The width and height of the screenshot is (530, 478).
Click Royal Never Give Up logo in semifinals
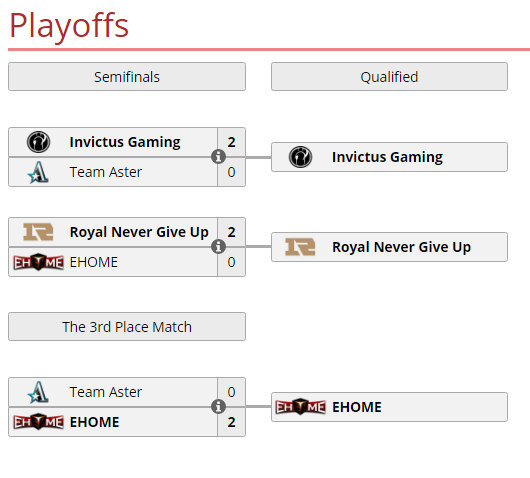[x=38, y=232]
